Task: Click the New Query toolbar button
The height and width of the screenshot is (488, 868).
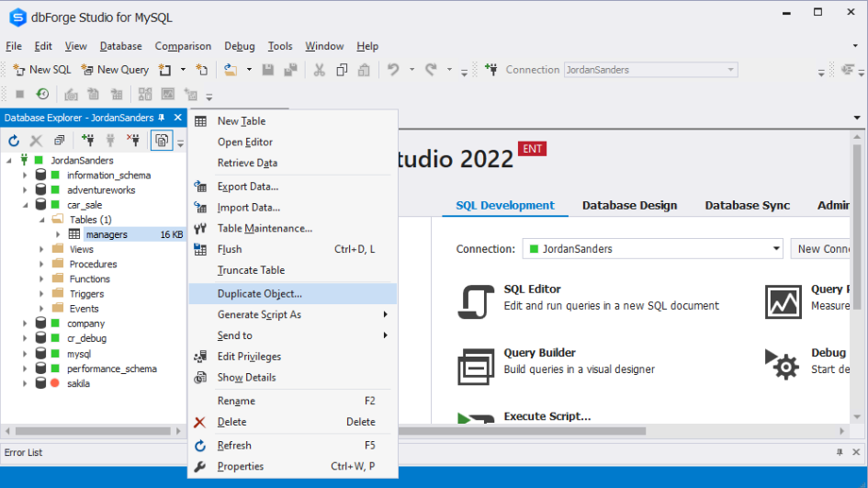Action: [115, 70]
